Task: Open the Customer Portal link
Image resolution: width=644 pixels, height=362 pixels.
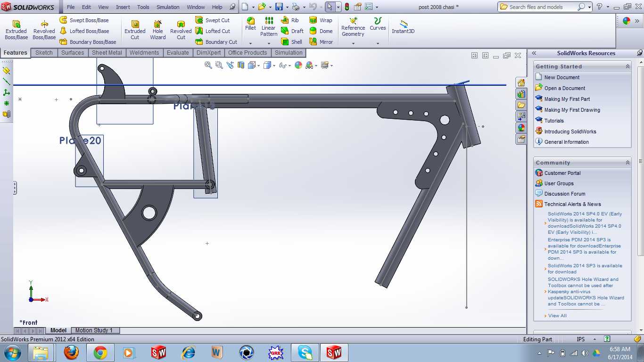Action: (562, 173)
